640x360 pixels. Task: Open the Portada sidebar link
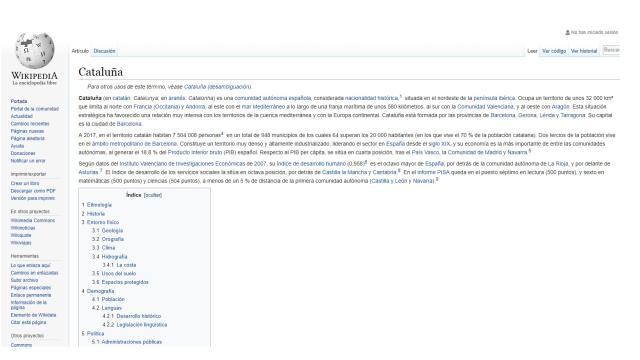pos(19,101)
